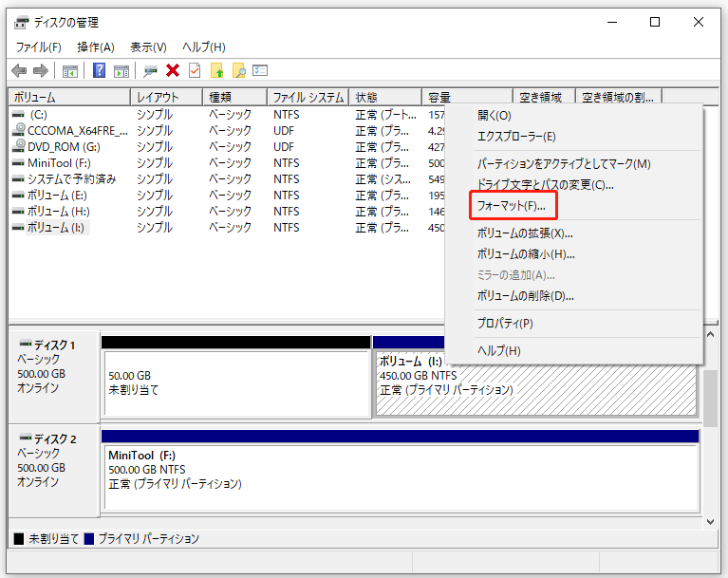Screen dimensions: 728x578
Task: Click the disk pane scrollbar up arrow
Action: pyautogui.click(x=710, y=334)
